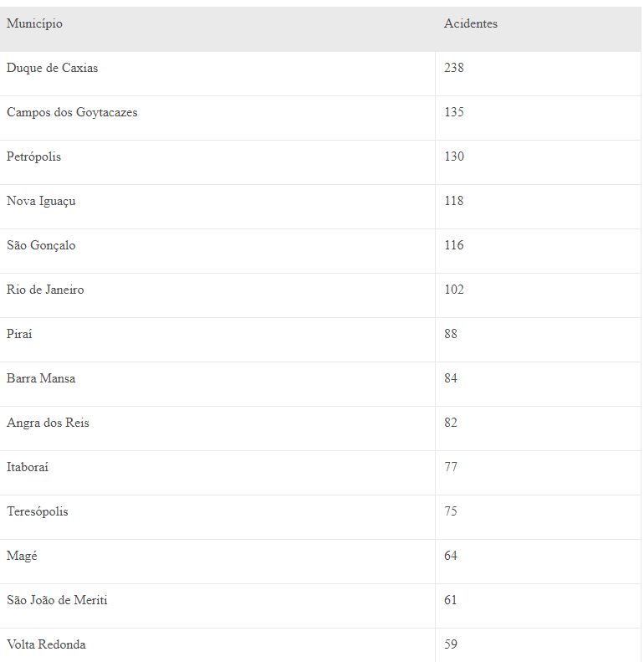Select the Nova Iguaçu row name
The height and width of the screenshot is (662, 644).
41,201
